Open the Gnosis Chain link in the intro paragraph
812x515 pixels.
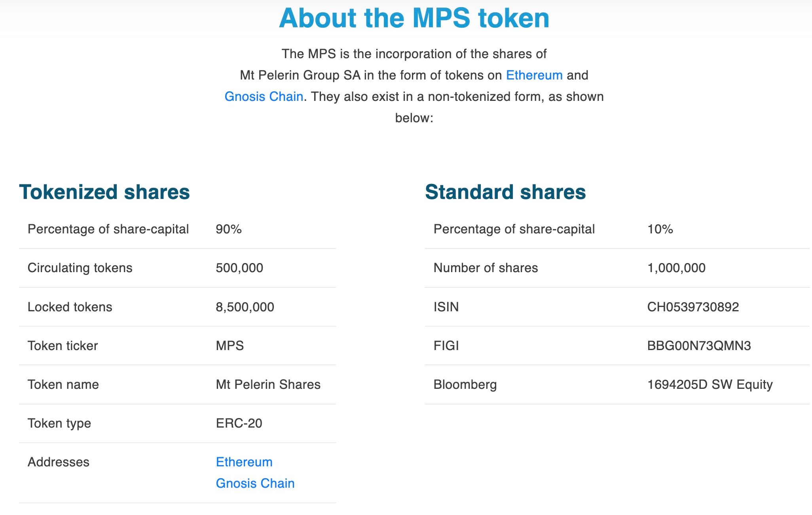[264, 97]
